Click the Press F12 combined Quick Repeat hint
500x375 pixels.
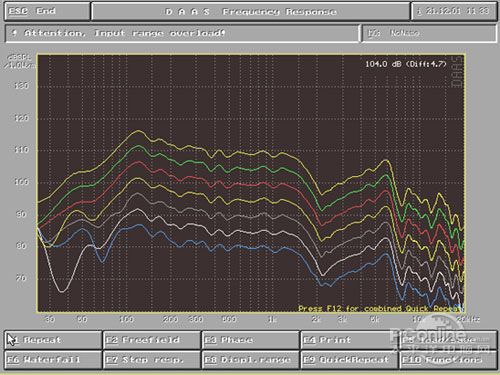(381, 308)
